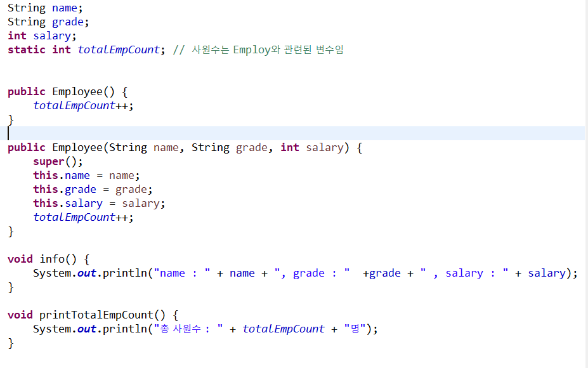Click the "void info()" method signature
Image resolution: width=588 pixels, height=368 pixels.
(x=42, y=259)
